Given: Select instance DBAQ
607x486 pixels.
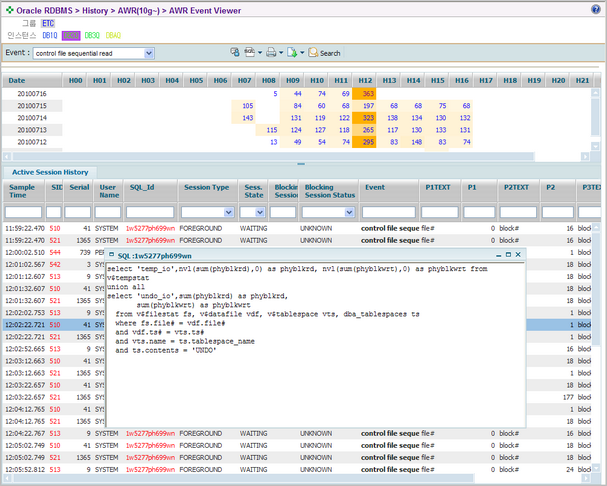Looking at the screenshot, I should 113,35.
